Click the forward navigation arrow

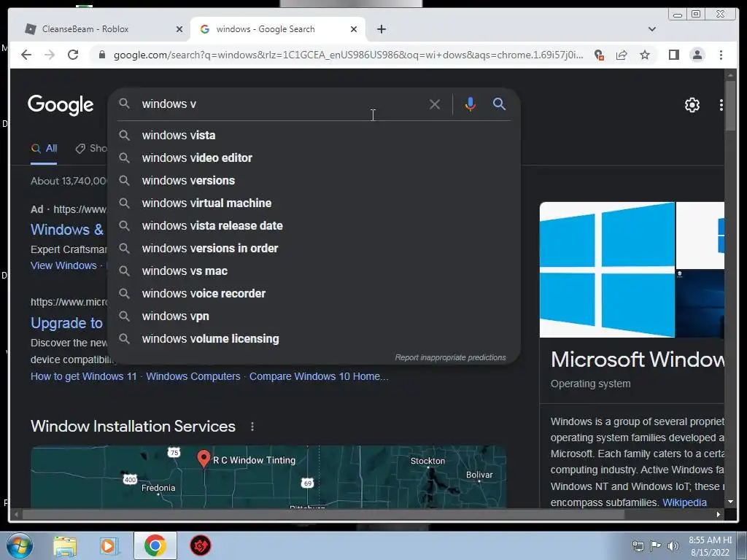(x=50, y=55)
